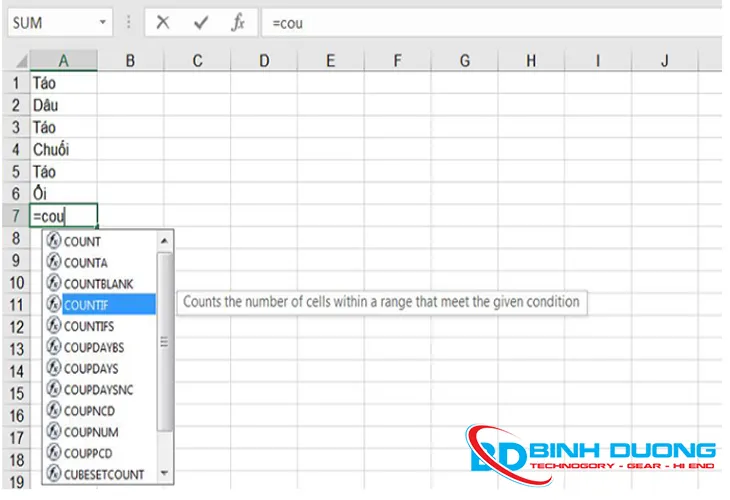This screenshot has width=730, height=500.
Task: Click the formula bar options dots handle
Action: coord(128,22)
